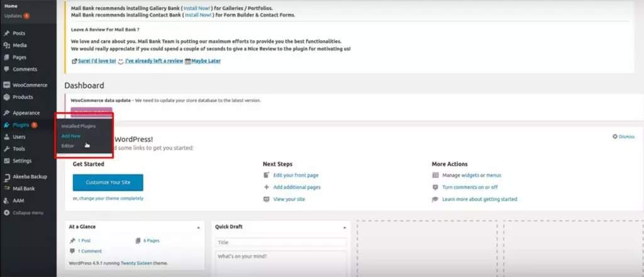Open Installed Plugins from the submenu

[x=79, y=126]
